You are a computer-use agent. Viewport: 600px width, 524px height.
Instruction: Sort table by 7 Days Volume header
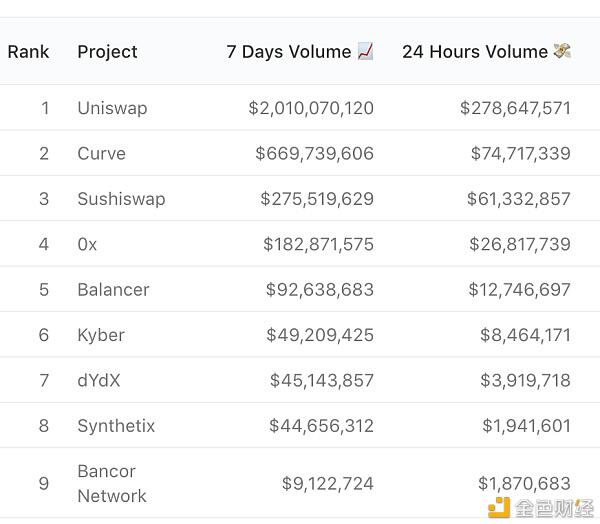[289, 52]
